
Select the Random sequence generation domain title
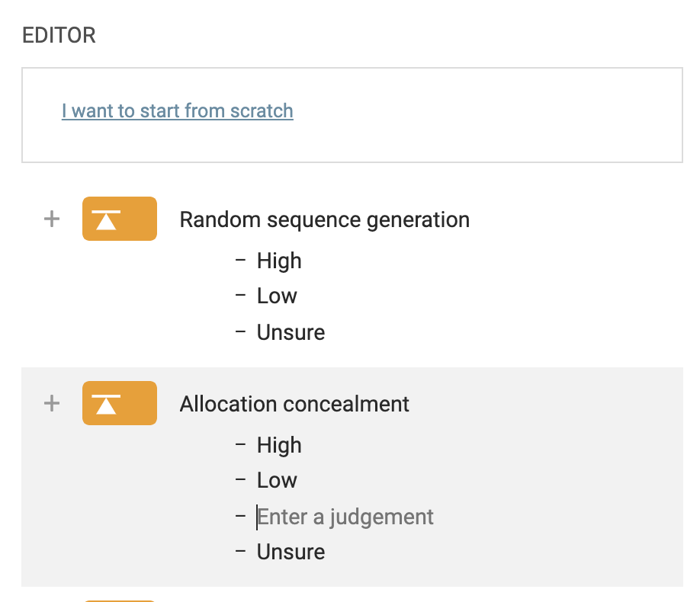324,219
